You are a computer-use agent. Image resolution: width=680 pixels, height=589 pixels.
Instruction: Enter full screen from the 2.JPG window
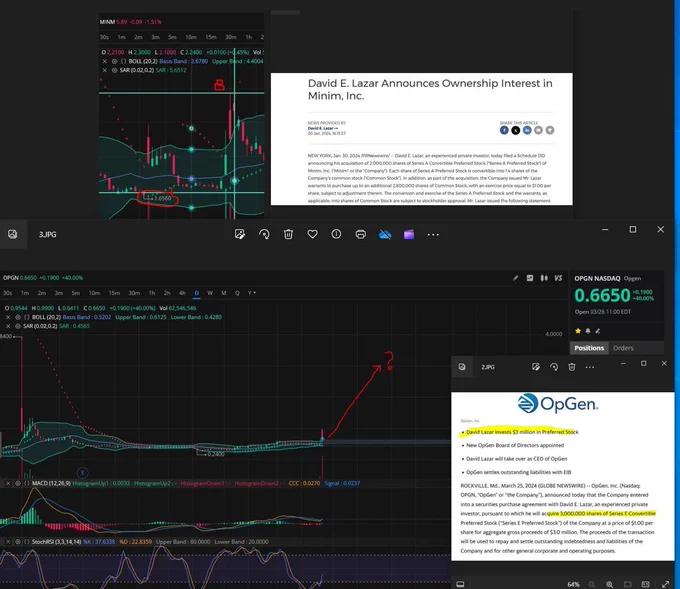(666, 584)
